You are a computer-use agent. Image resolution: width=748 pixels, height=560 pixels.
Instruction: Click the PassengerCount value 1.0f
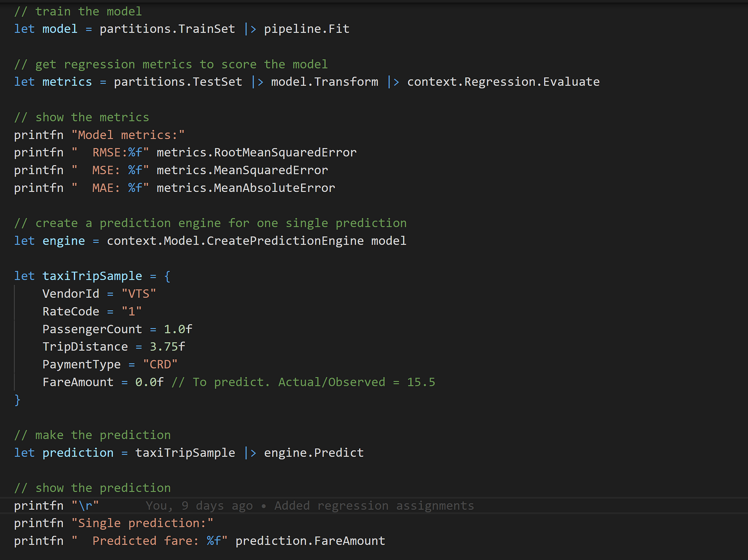pos(178,330)
